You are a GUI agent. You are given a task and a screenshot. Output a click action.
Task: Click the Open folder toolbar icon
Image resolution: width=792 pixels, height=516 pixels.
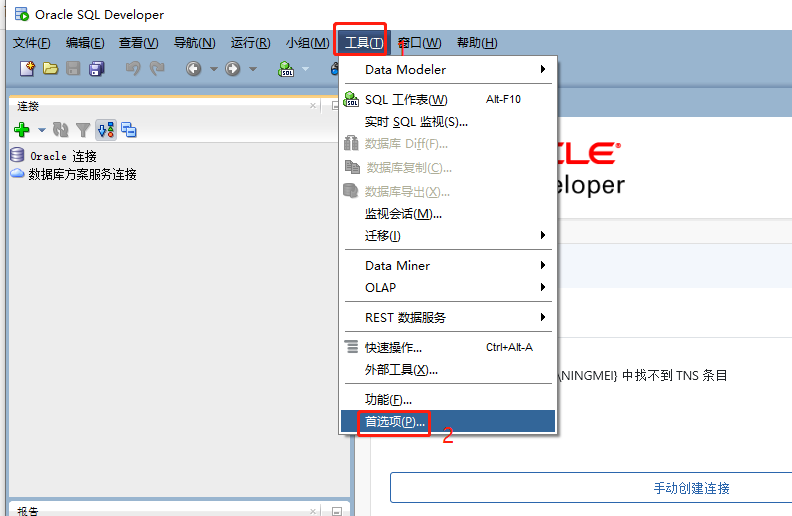click(x=51, y=69)
